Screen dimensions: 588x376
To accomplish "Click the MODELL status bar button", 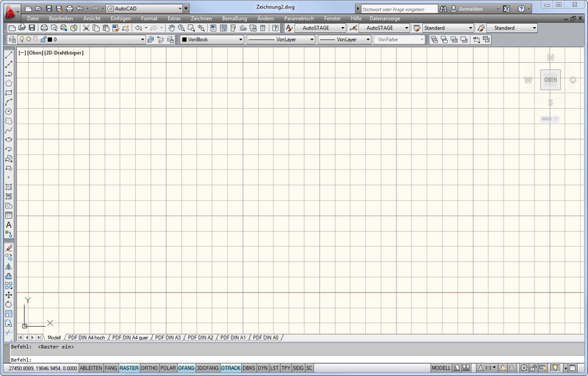I will click(441, 367).
